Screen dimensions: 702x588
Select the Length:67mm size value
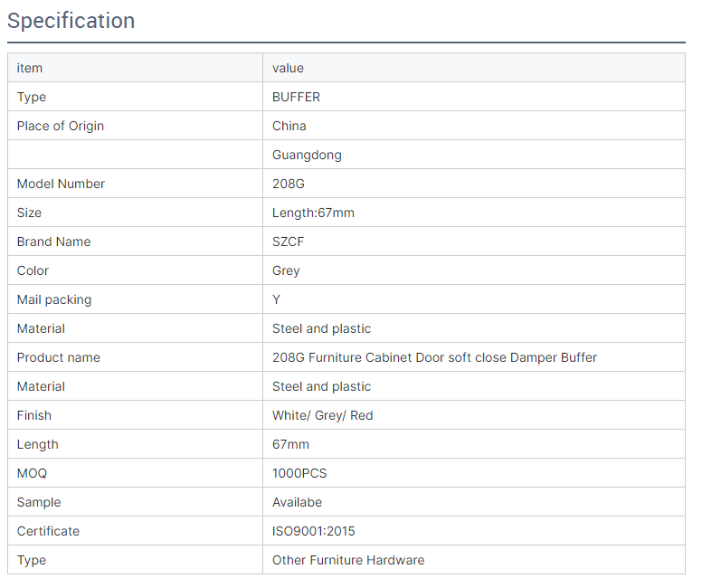(313, 213)
